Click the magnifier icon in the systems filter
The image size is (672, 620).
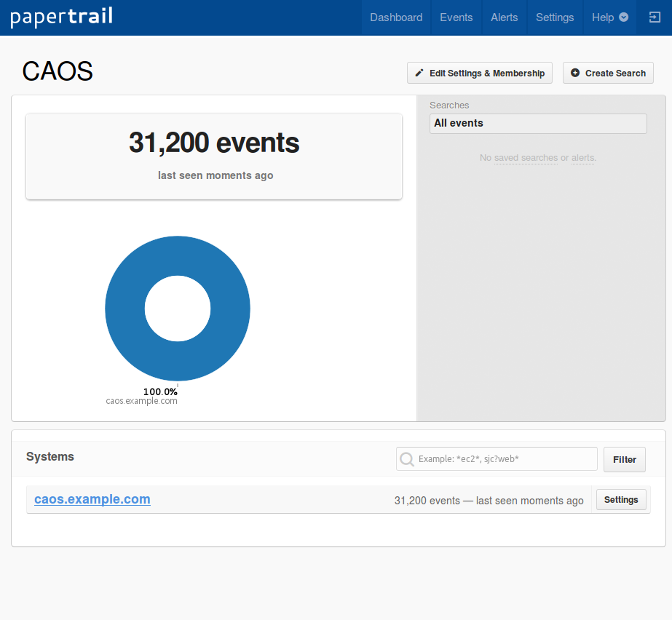pyautogui.click(x=408, y=459)
